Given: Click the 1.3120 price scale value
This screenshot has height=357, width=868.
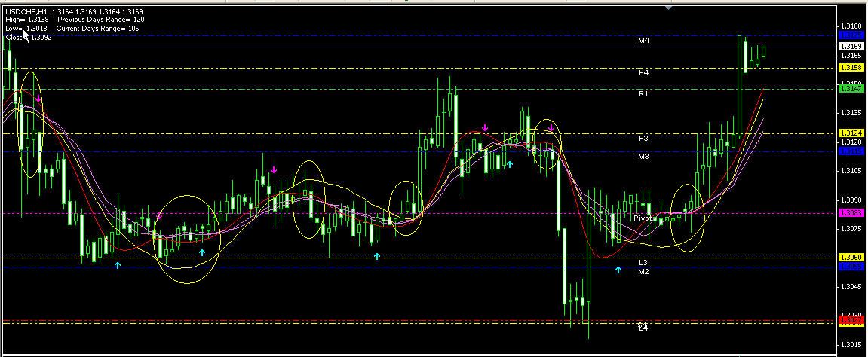Looking at the screenshot, I should tap(851, 142).
